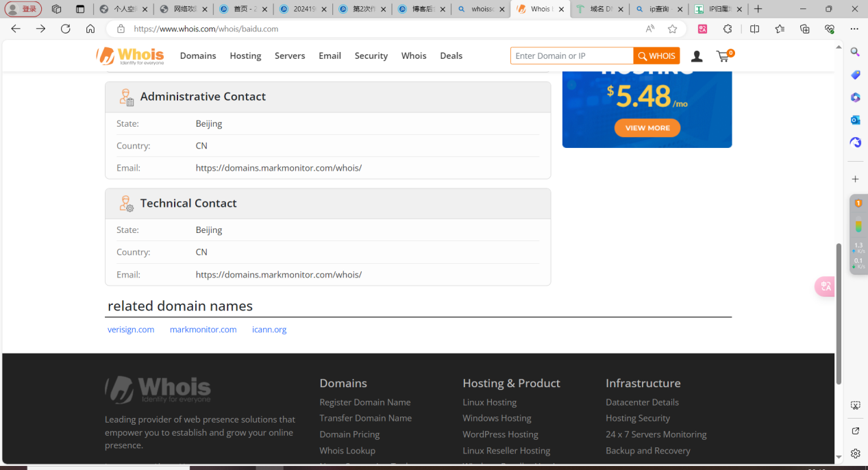
Task: Open Hosting Security footer link
Action: (x=638, y=418)
